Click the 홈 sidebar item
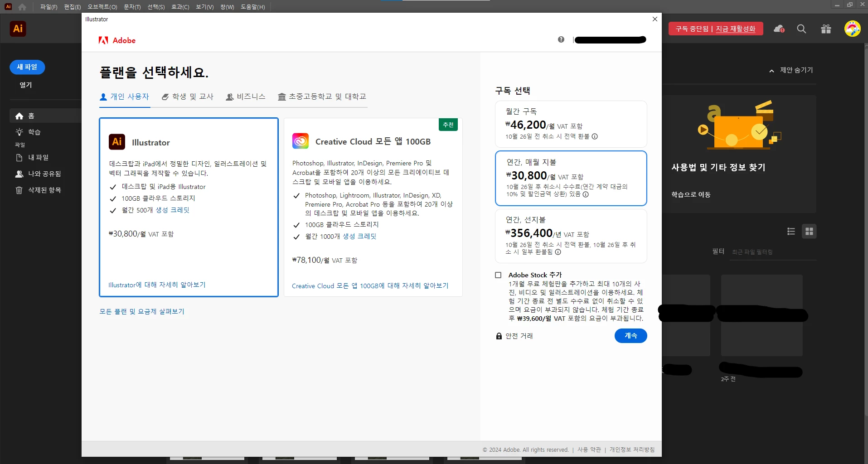The width and height of the screenshot is (868, 464). pos(45,116)
